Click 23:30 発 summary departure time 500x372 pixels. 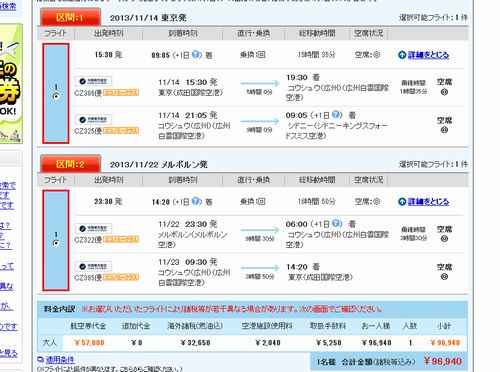pos(108,201)
